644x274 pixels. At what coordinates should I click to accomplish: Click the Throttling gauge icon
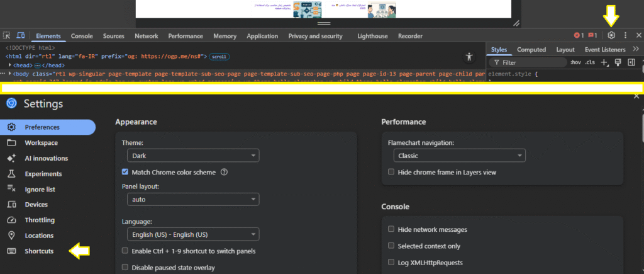pyautogui.click(x=11, y=220)
